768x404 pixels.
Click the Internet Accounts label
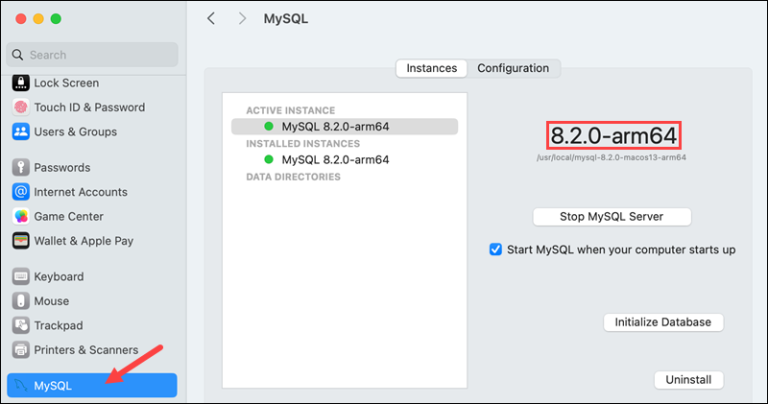[x=80, y=192]
